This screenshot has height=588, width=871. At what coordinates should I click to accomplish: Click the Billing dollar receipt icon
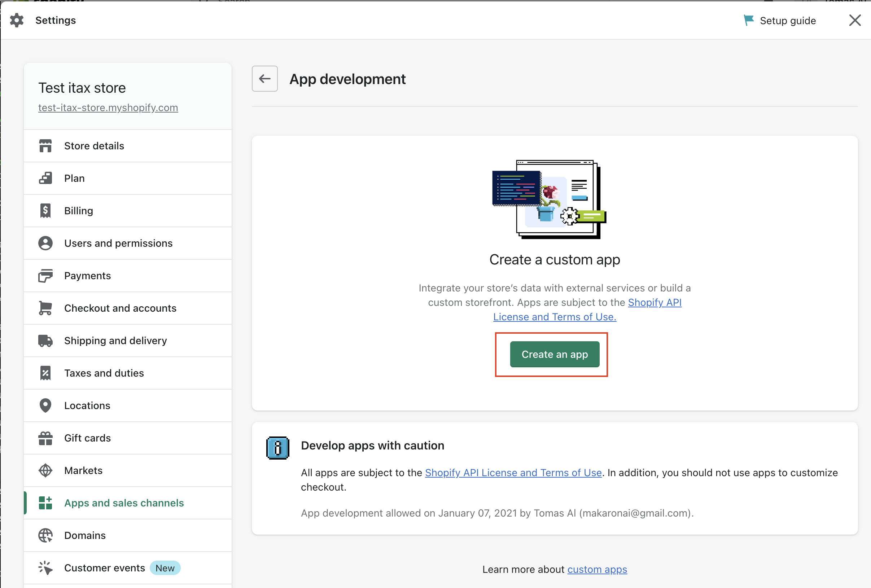click(45, 211)
